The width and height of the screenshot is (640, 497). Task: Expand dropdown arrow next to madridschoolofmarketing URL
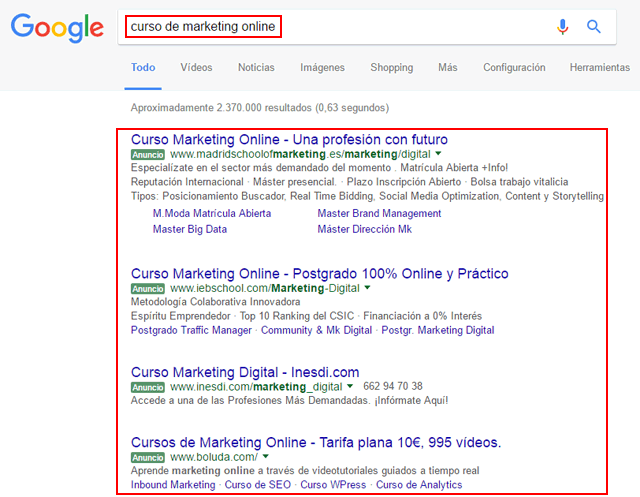tap(438, 154)
